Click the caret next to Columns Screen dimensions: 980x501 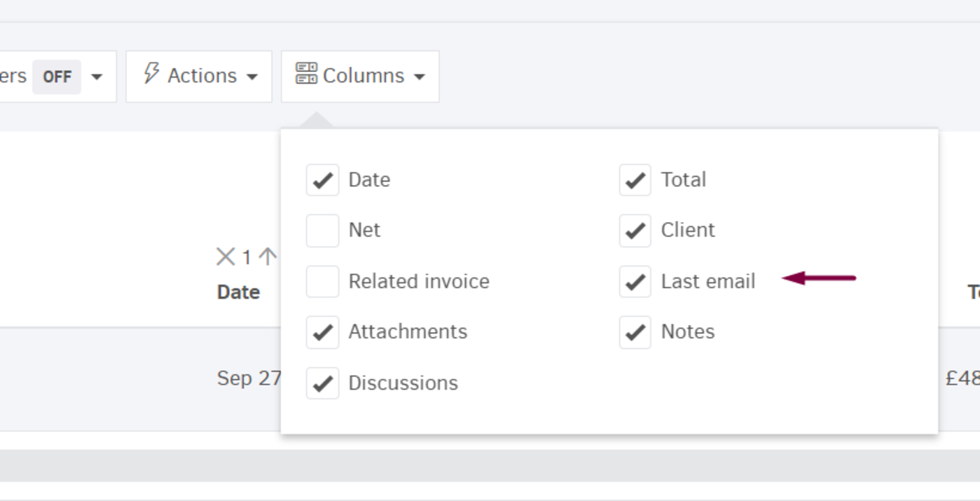420,76
